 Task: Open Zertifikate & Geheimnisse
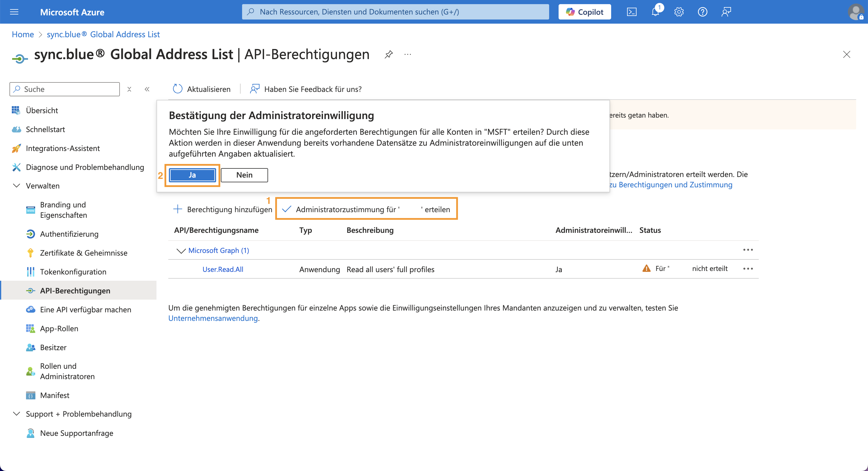tap(84, 253)
